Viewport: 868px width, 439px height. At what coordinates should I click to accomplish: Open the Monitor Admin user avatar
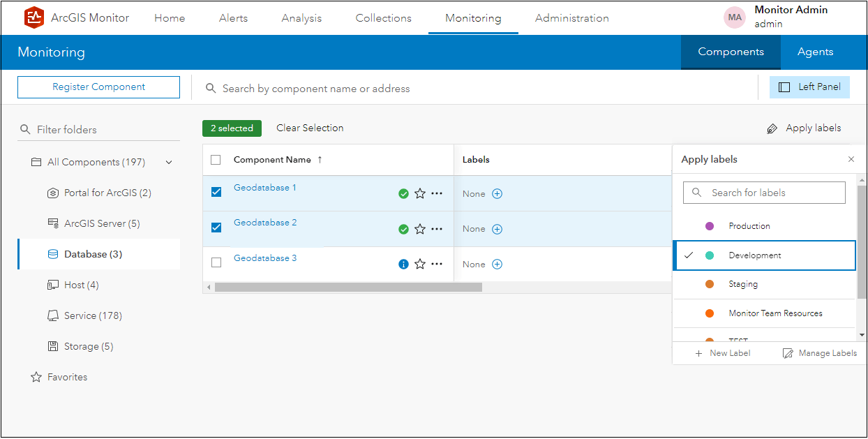(735, 18)
